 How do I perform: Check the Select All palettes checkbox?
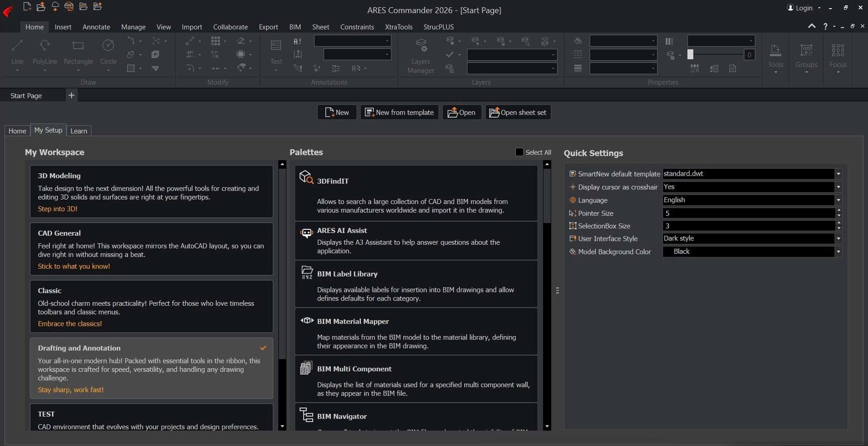tap(519, 152)
